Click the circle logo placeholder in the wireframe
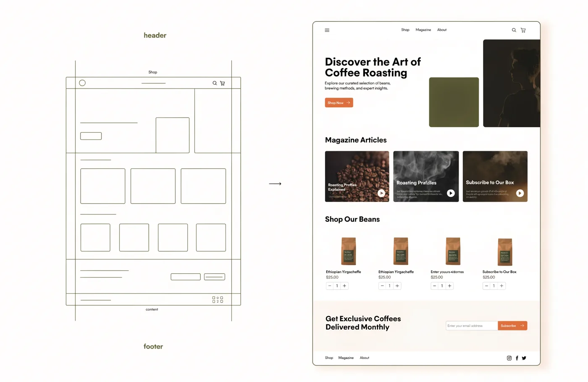 click(82, 83)
